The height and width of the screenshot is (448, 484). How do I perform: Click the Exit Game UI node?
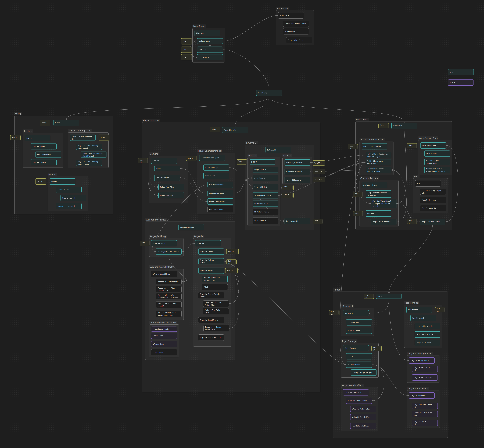coord(210,57)
